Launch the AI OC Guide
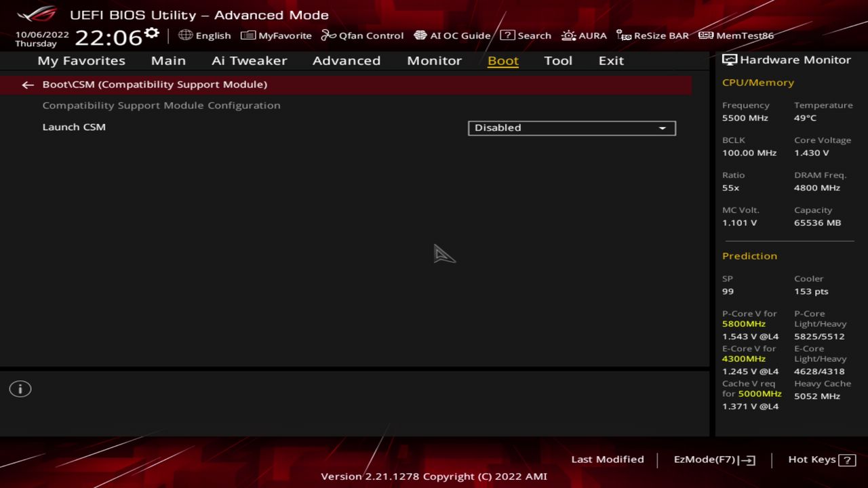 [452, 35]
